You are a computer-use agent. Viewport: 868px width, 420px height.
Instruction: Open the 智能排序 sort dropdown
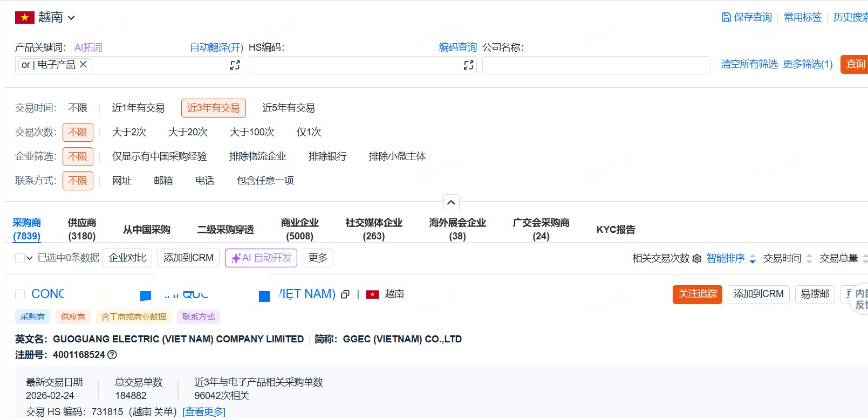click(x=731, y=258)
